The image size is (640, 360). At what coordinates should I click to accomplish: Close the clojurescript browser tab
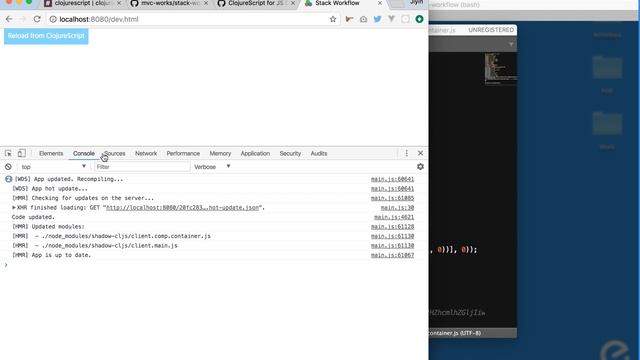coord(119,3)
